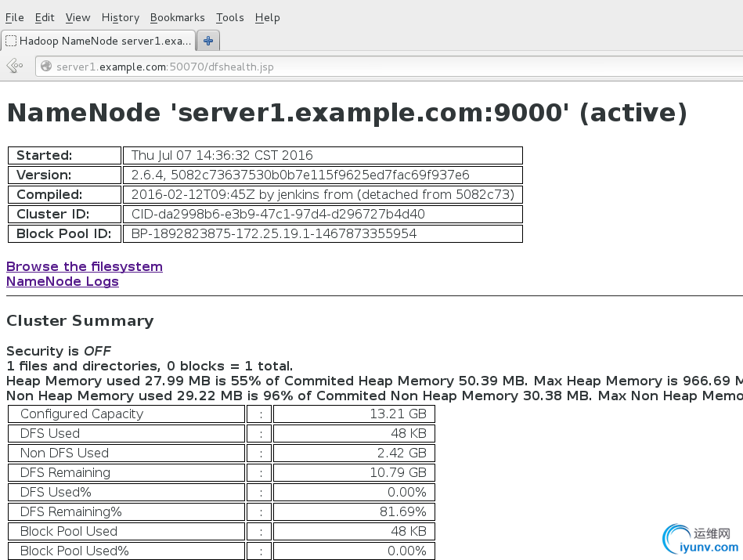
Task: Click the Configured Capacity row label
Action: tap(127, 414)
